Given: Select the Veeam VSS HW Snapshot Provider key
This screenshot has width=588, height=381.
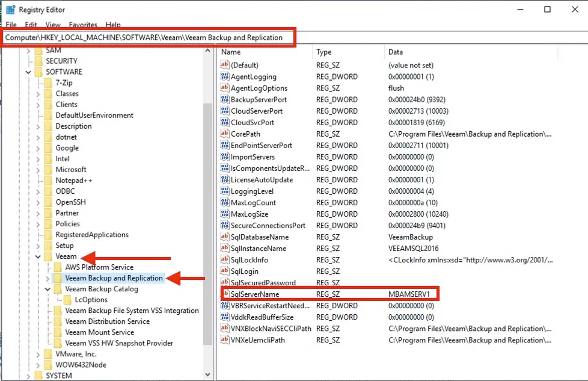Looking at the screenshot, I should pyautogui.click(x=119, y=343).
